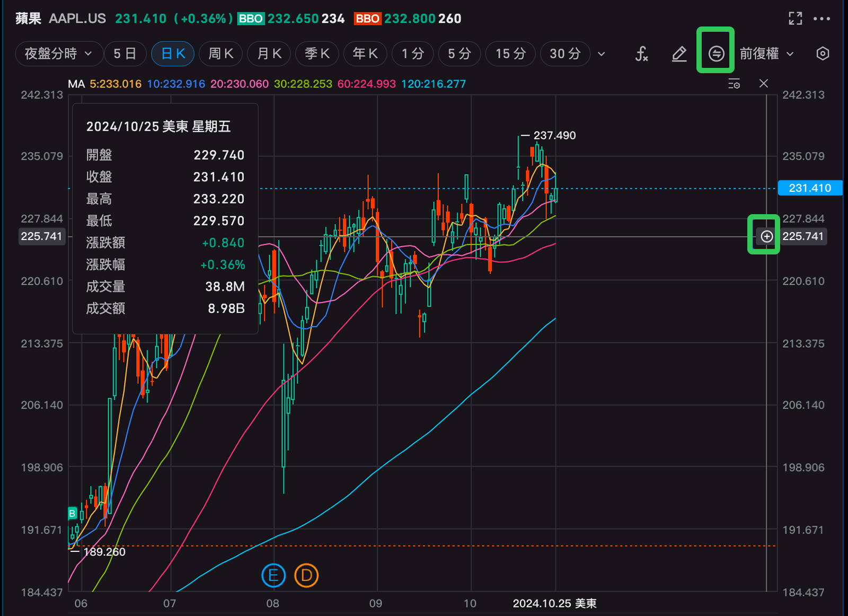The height and width of the screenshot is (616, 848).
Task: Choose the 5日 five-day view
Action: coord(125,54)
